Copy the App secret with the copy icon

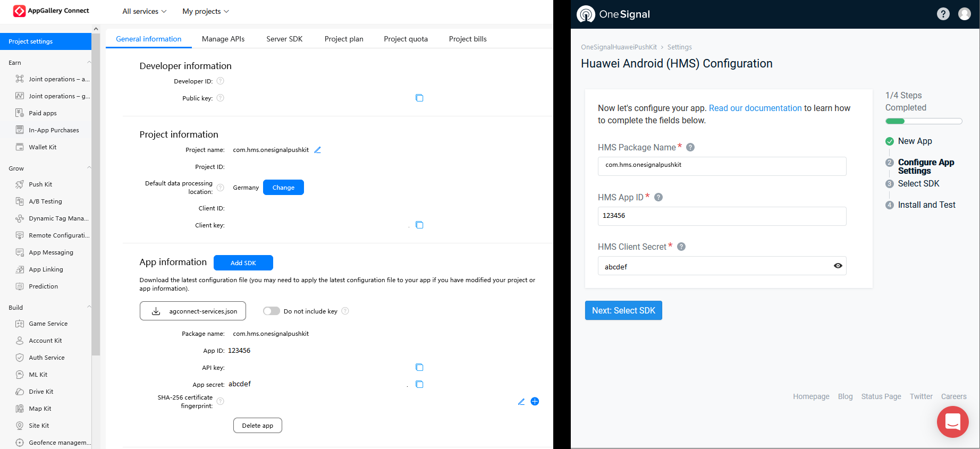419,384
